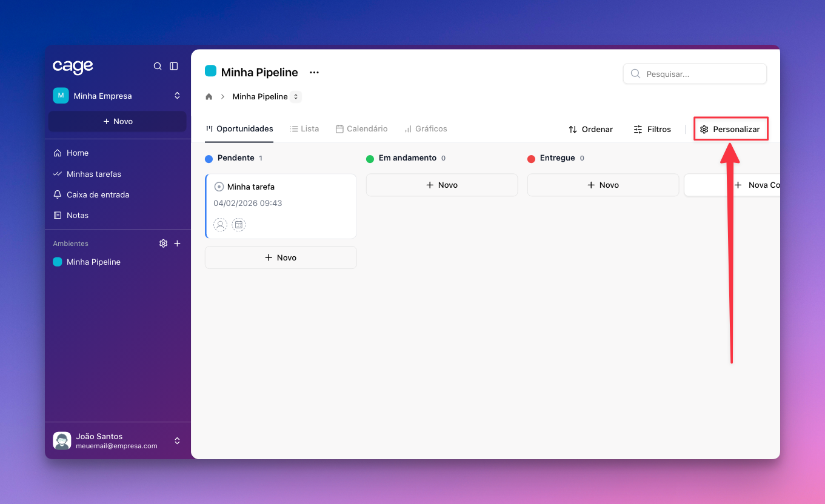
Task: Assign a user via card person icon
Action: pyautogui.click(x=221, y=225)
